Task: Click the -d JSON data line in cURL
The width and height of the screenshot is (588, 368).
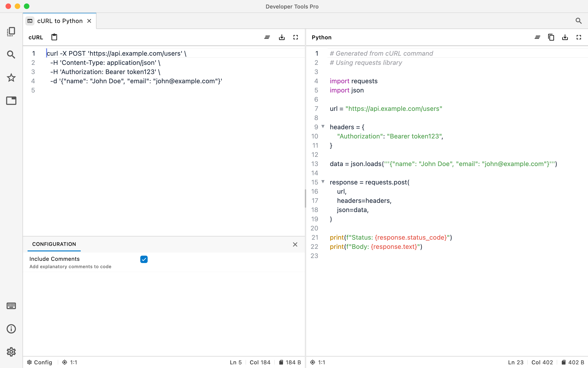Action: [136, 81]
